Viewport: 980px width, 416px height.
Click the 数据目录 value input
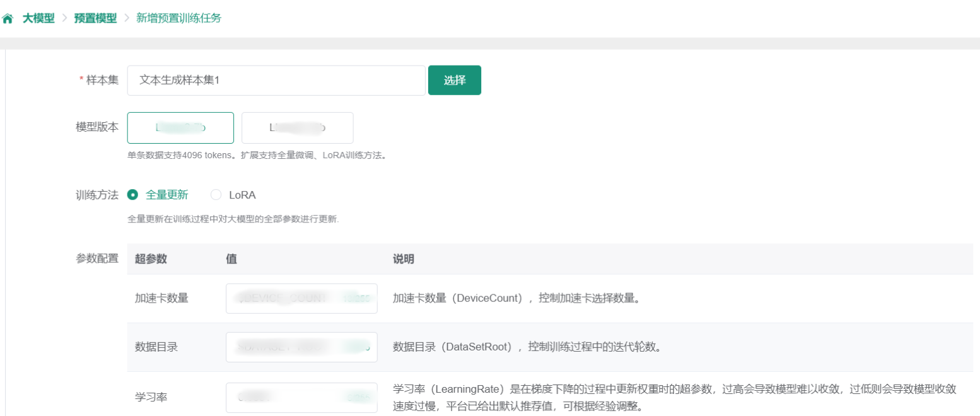301,347
